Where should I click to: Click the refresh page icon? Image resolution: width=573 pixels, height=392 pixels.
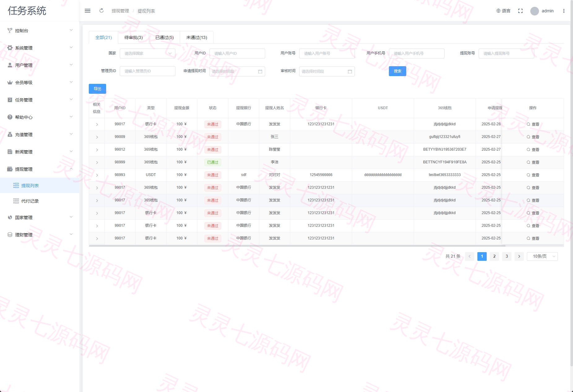101,11
